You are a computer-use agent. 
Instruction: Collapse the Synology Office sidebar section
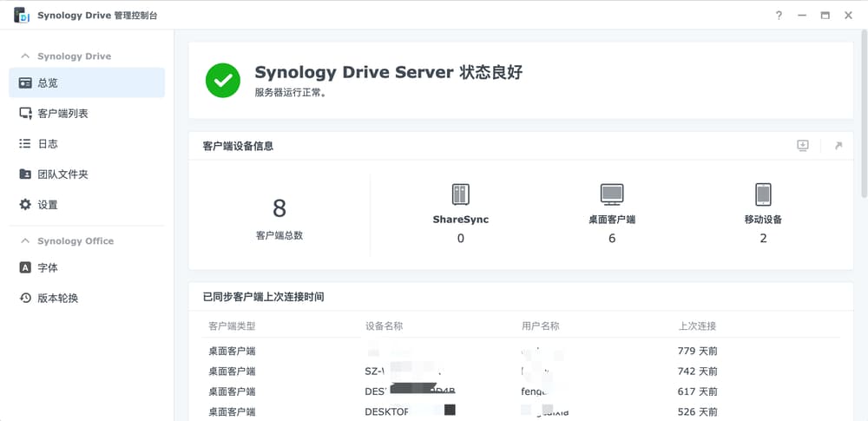coord(25,241)
